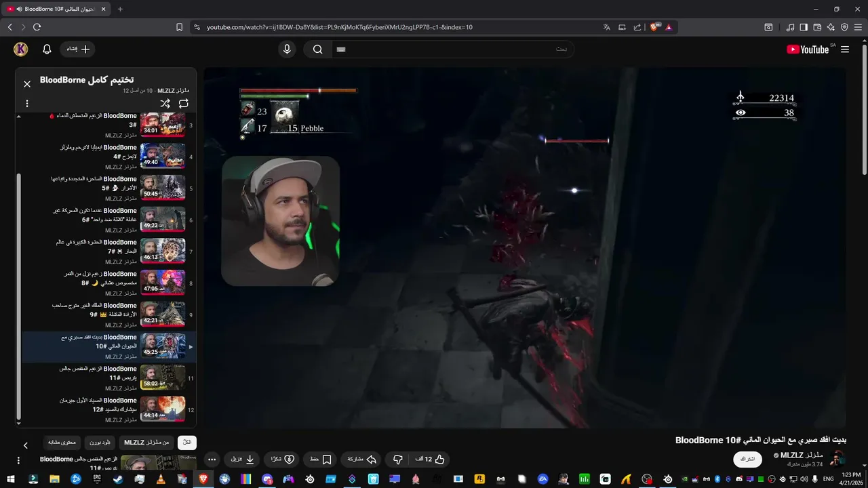Open playlist video BloodBorne #5

[108, 188]
